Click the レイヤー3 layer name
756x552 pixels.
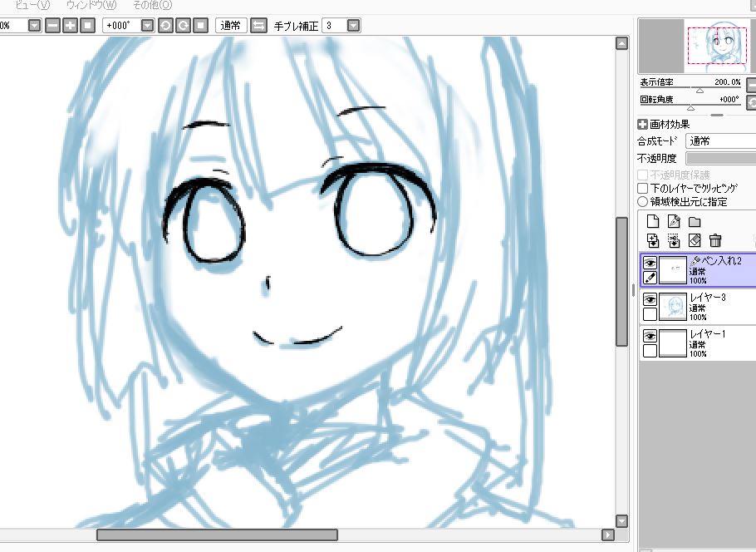tap(708, 298)
